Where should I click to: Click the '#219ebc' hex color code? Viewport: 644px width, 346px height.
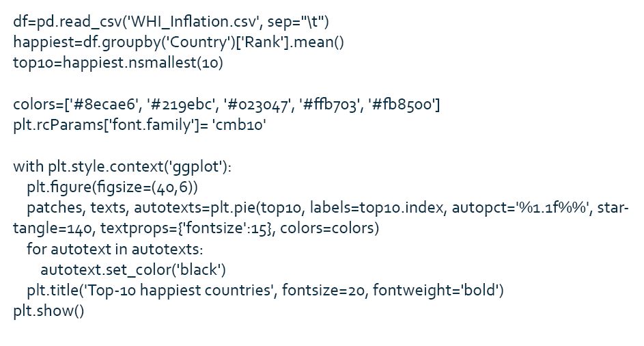(x=182, y=105)
